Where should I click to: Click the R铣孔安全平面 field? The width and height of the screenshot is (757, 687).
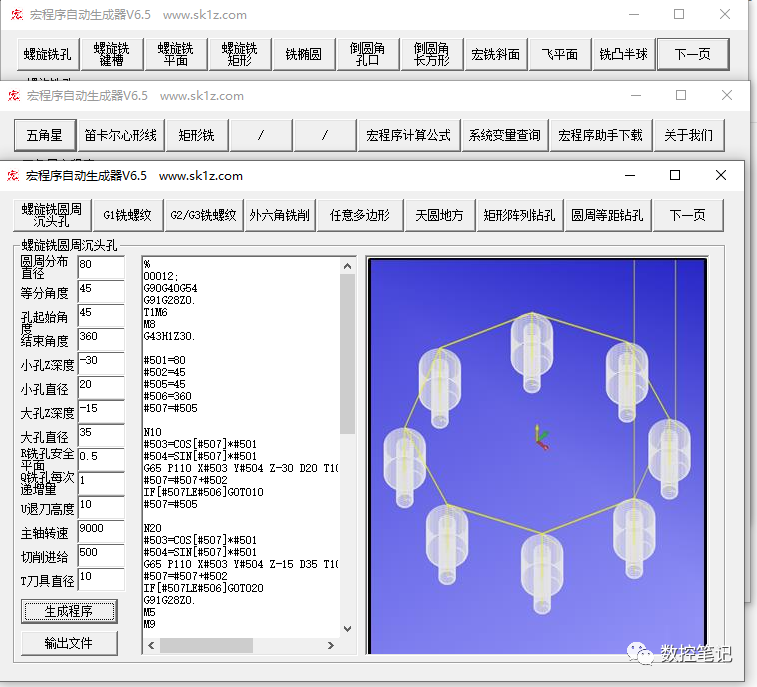coord(101,460)
